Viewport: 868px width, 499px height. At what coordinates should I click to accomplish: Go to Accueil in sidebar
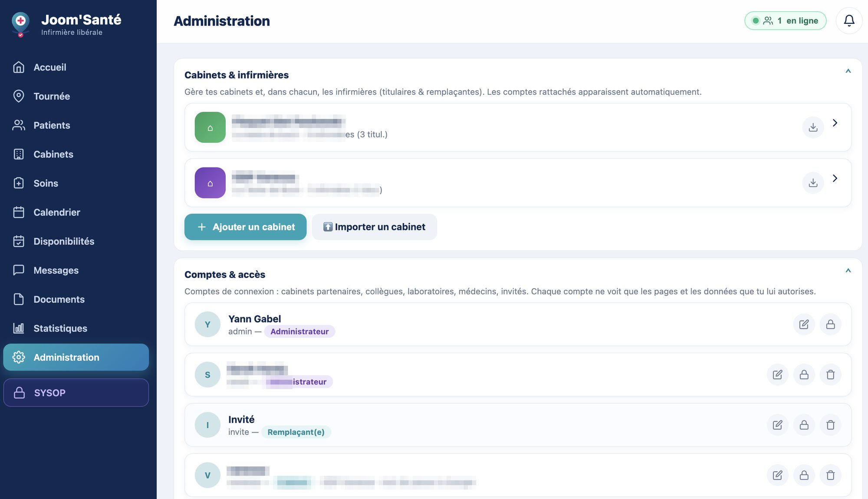click(x=76, y=67)
